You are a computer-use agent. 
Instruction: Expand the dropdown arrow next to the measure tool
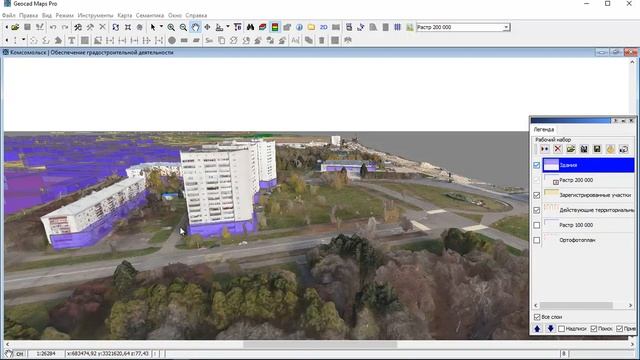click(228, 27)
